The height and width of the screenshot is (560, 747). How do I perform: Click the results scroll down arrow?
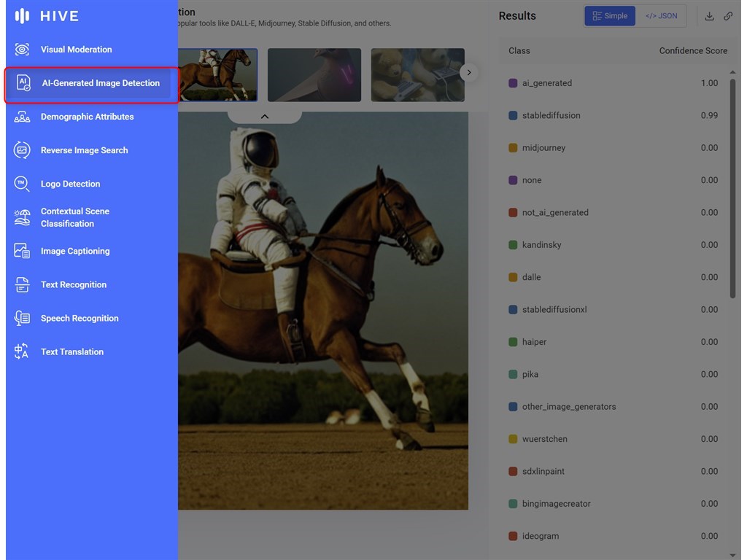732,555
